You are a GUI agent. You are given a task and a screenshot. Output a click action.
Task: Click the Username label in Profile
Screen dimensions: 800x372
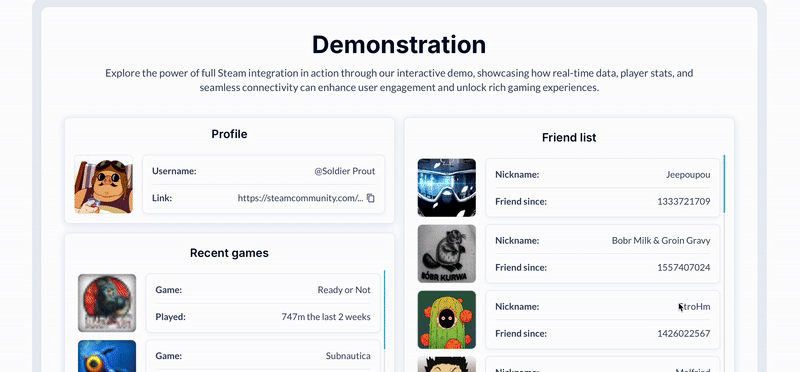tap(174, 171)
